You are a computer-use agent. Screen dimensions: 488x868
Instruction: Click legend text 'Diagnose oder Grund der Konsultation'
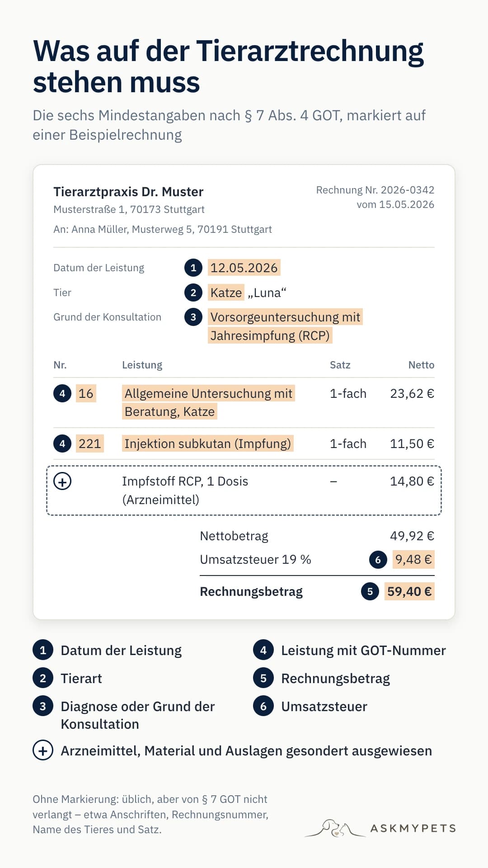pos(138,715)
